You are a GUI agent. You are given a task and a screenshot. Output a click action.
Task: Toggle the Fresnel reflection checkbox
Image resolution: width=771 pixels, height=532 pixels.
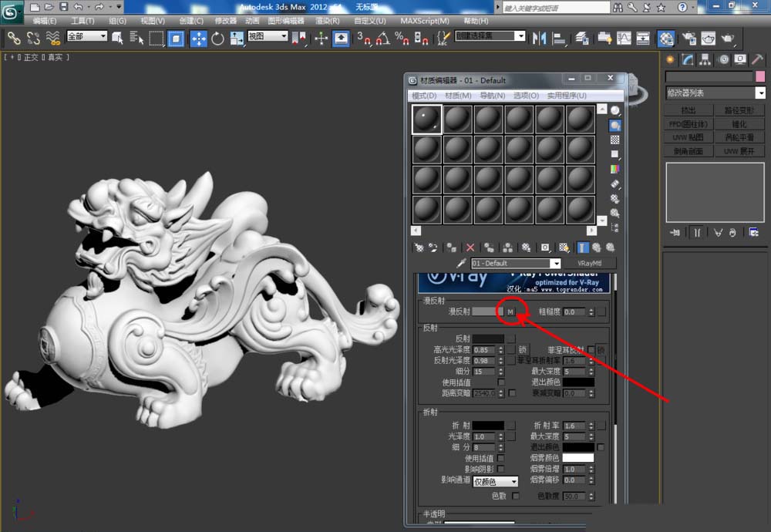pyautogui.click(x=591, y=349)
